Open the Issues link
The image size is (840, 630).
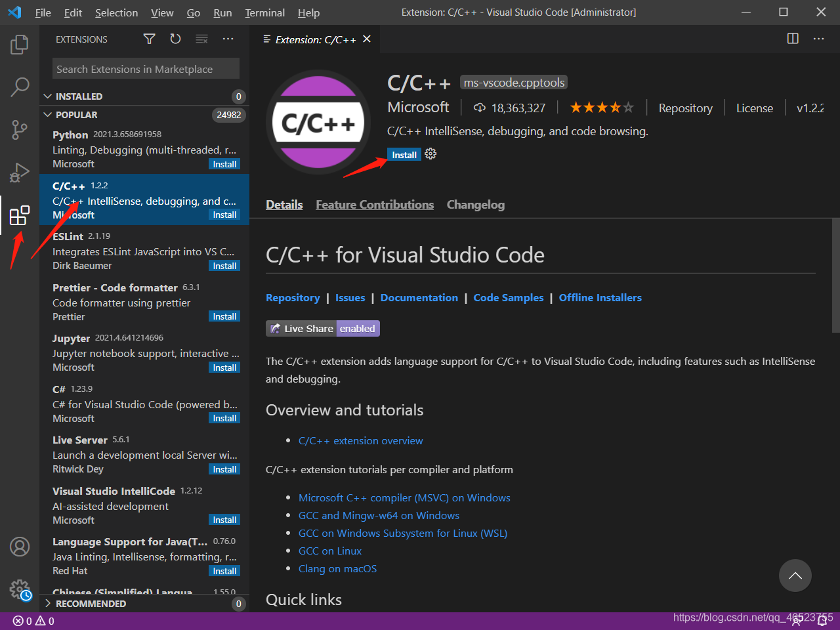(350, 298)
